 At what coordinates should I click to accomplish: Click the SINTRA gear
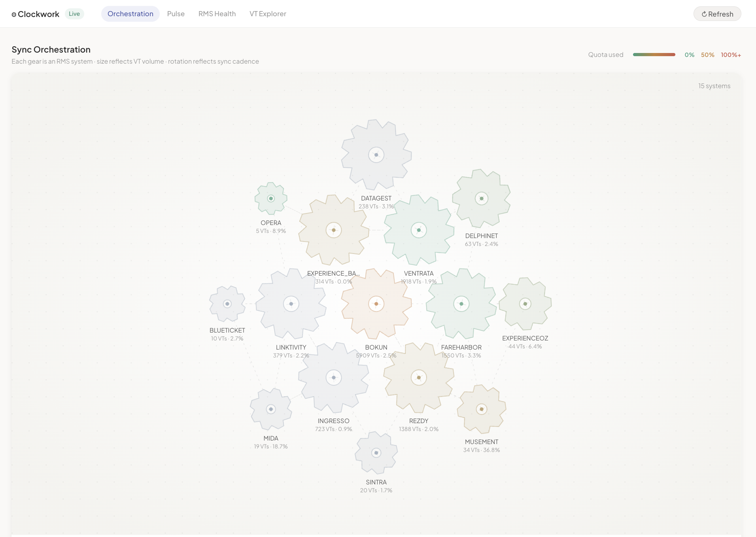376,453
